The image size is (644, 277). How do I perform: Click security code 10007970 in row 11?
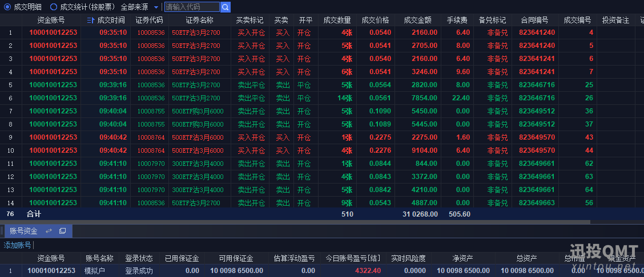click(x=151, y=164)
